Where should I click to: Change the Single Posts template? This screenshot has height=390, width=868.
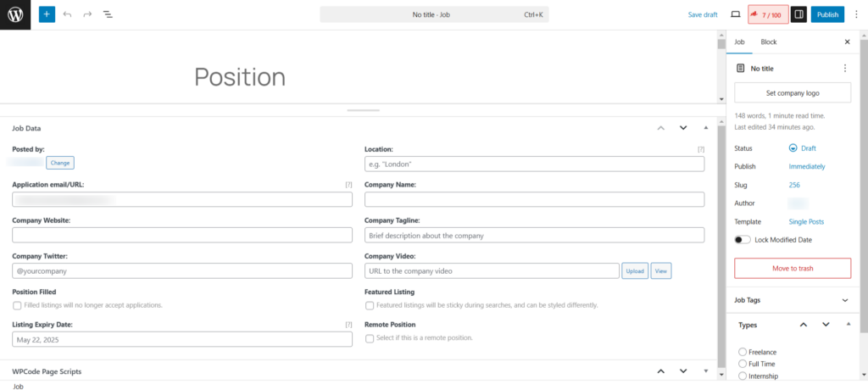(x=806, y=221)
